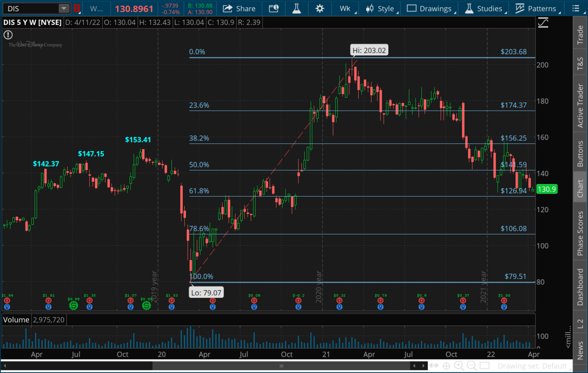
Task: Switch to the T&S sidebar tab
Action: coord(580,62)
